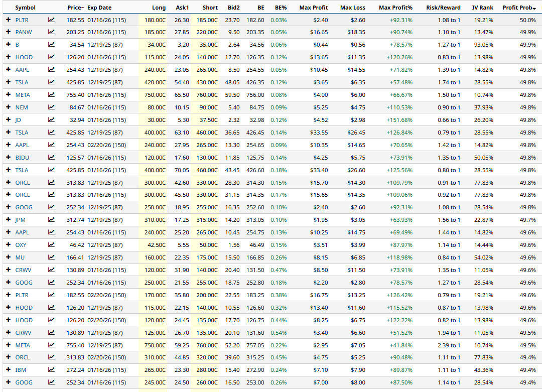Image resolution: width=542 pixels, height=392 pixels.
Task: Open the NEM ticker symbol link
Action: (22, 107)
